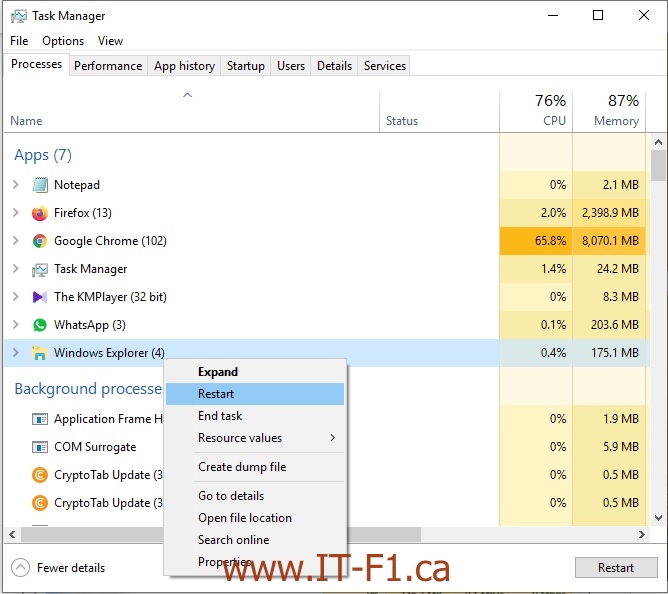
Task: Expand the WhatsApp (3) process group
Action: tap(16, 325)
